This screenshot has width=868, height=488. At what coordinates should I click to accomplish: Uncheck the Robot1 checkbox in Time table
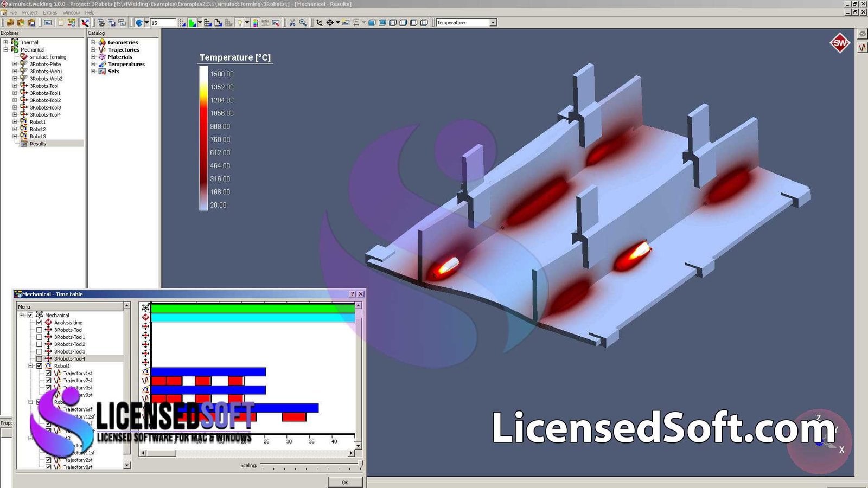tap(39, 366)
